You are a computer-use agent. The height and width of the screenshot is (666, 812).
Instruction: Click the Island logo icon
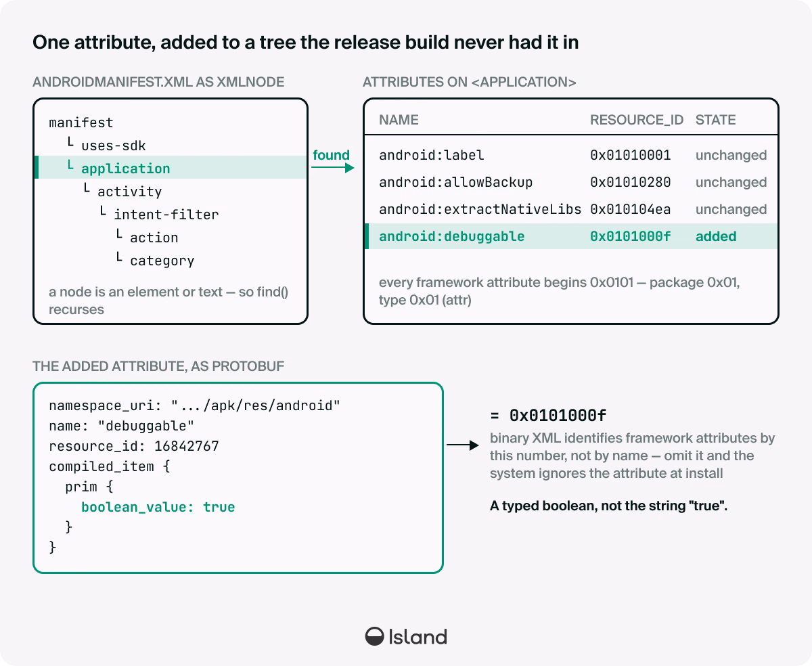coord(375,636)
